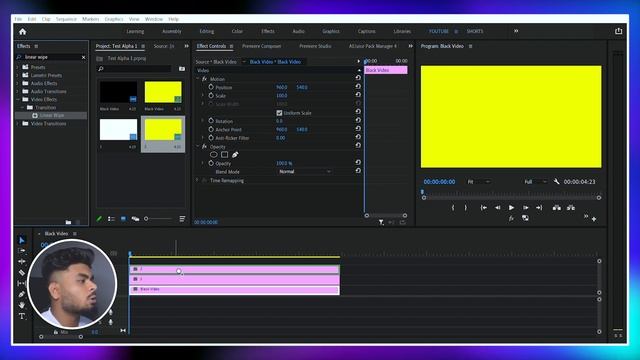
Task: Expand the Time Remapping section
Action: 197,180
